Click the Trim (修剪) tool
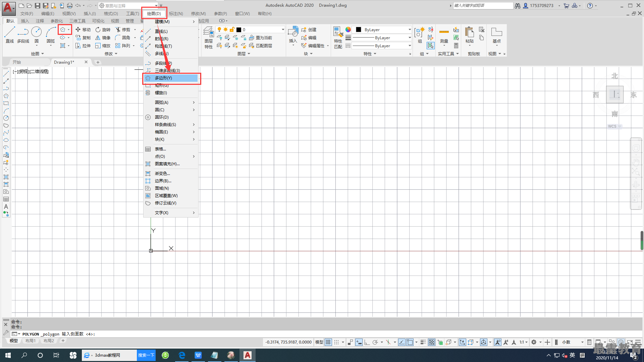The width and height of the screenshot is (644, 362). coord(123,29)
